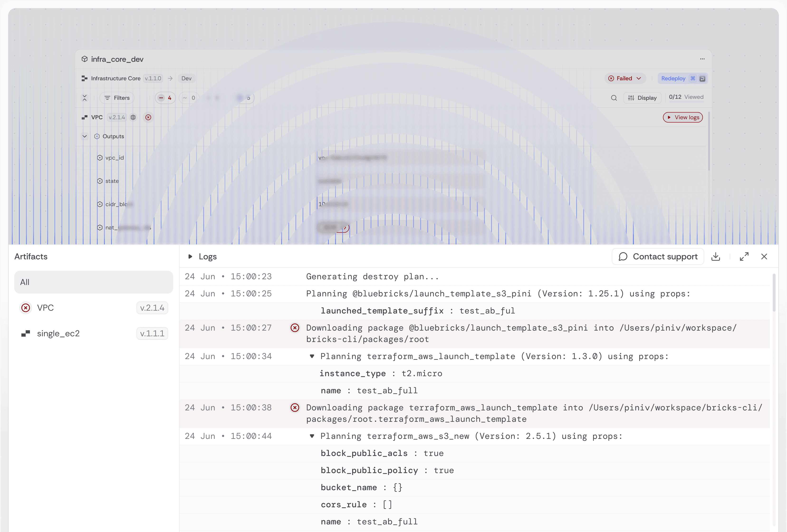Open the Display settings button

pyautogui.click(x=642, y=98)
